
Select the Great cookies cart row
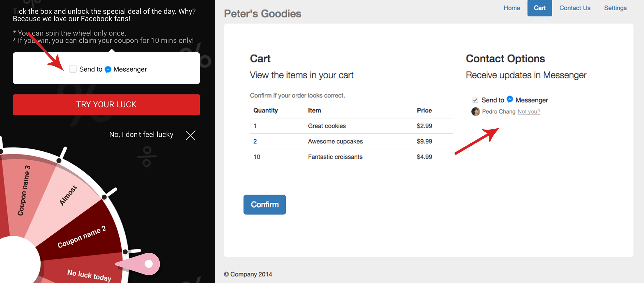[327, 126]
